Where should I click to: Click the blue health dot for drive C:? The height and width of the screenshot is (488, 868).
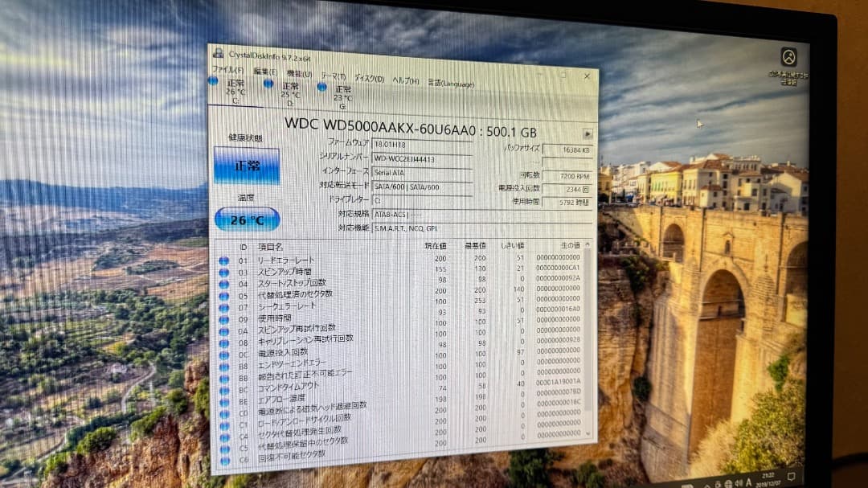pos(211,80)
